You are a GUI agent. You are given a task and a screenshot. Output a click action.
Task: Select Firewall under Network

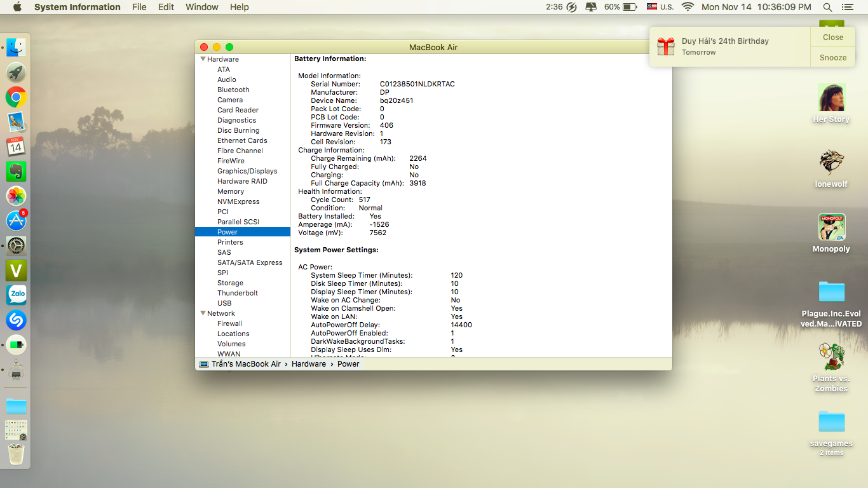click(x=230, y=323)
